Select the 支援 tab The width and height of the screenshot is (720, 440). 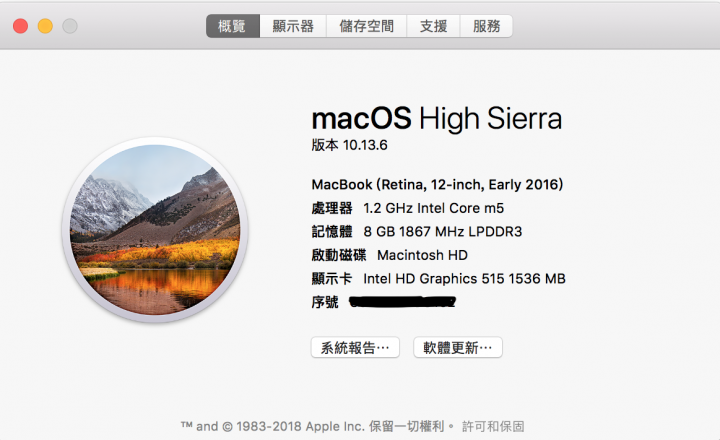[433, 26]
